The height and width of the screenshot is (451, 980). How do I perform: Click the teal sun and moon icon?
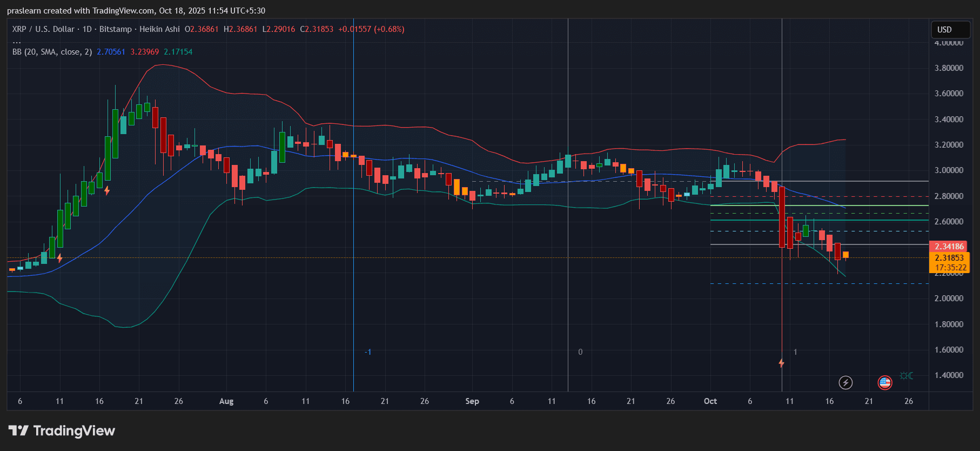(x=907, y=376)
